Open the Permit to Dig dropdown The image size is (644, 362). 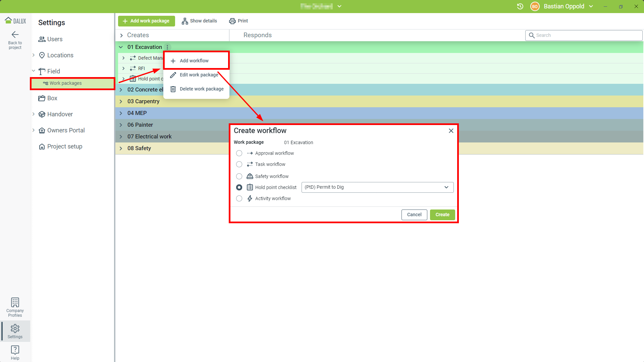(x=377, y=187)
